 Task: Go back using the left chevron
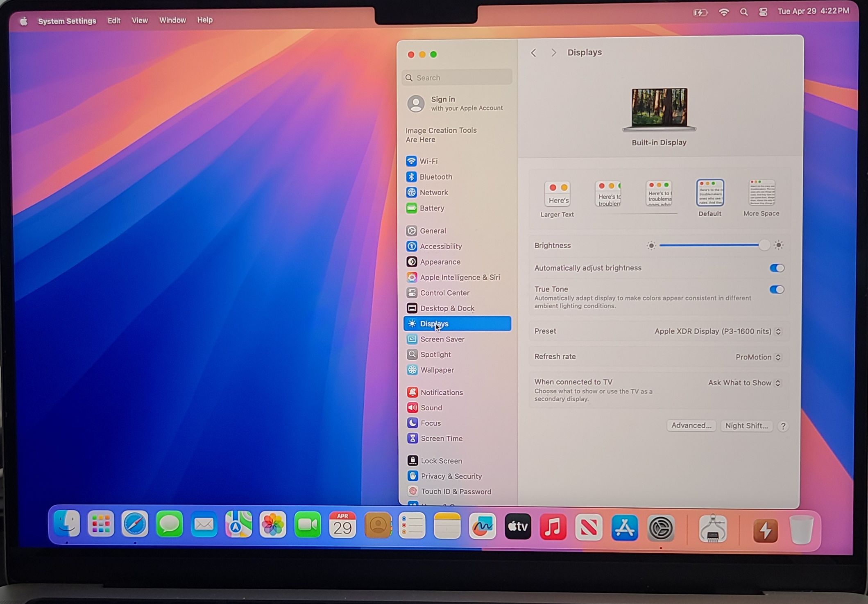[533, 53]
